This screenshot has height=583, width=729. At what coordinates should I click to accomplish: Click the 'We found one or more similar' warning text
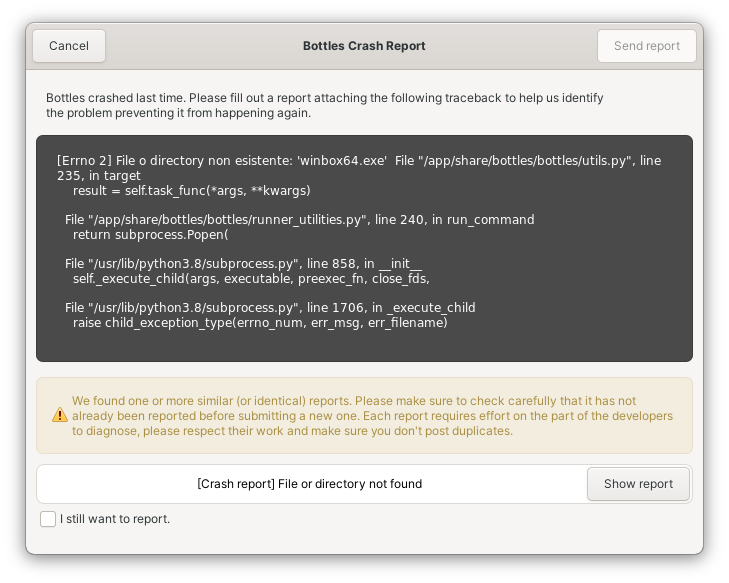click(x=372, y=416)
